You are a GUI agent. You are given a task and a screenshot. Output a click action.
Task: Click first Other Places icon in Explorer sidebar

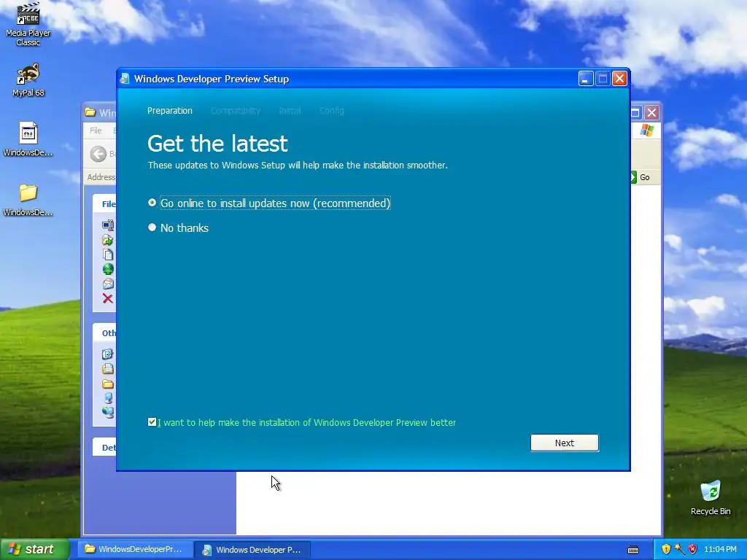(108, 354)
